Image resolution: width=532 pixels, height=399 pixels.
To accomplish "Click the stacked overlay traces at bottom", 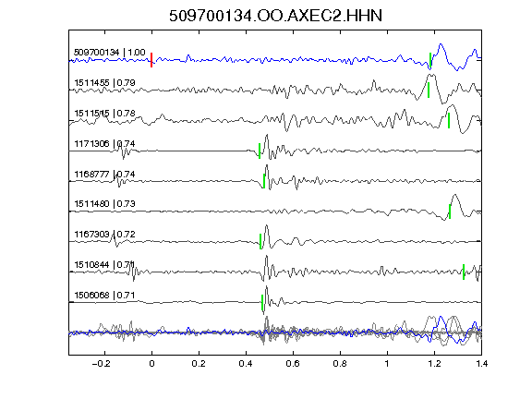I will click(x=275, y=332).
